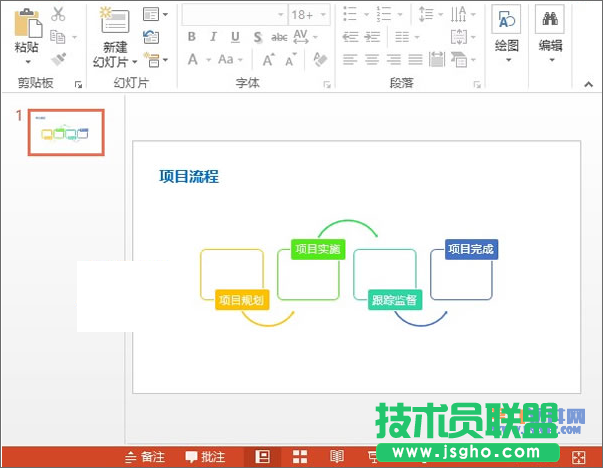
Task: Switch to Slide Sorter view
Action: (x=300, y=457)
